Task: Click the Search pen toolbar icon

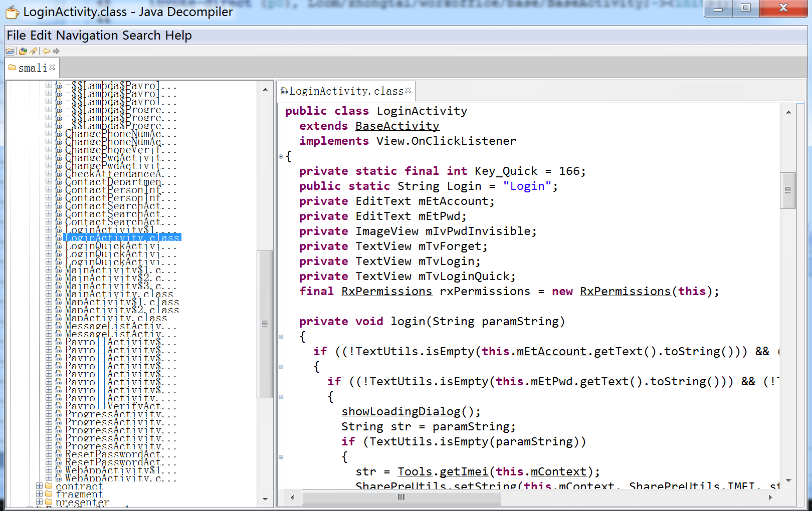Action: coord(34,51)
